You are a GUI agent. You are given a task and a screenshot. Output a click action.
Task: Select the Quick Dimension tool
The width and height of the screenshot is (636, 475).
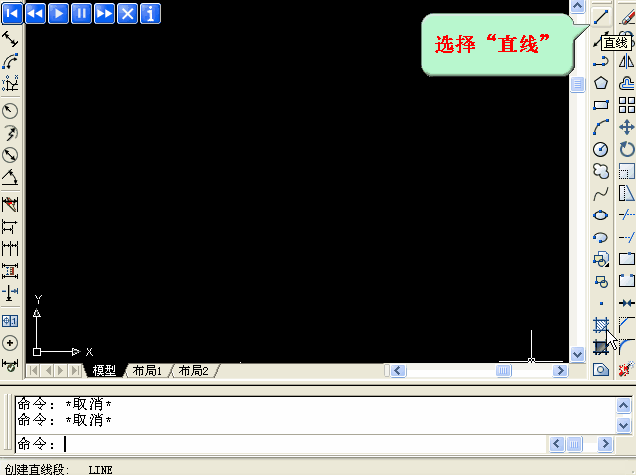coord(10,204)
